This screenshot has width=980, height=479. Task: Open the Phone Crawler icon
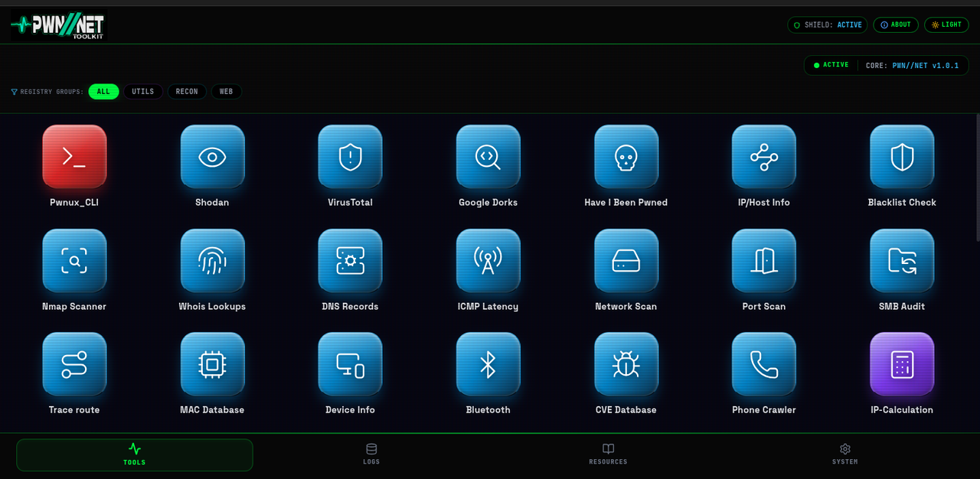point(763,364)
